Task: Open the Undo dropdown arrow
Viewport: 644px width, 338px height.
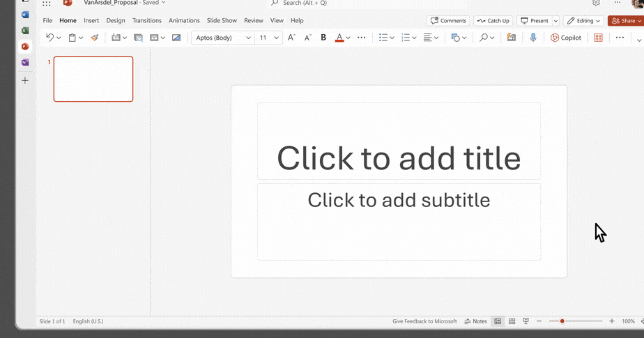Action: [x=59, y=38]
